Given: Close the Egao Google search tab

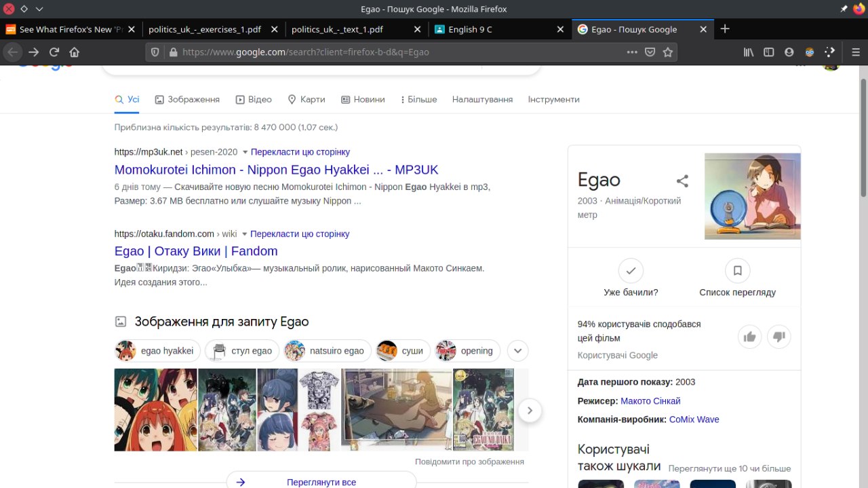Looking at the screenshot, I should pyautogui.click(x=703, y=29).
